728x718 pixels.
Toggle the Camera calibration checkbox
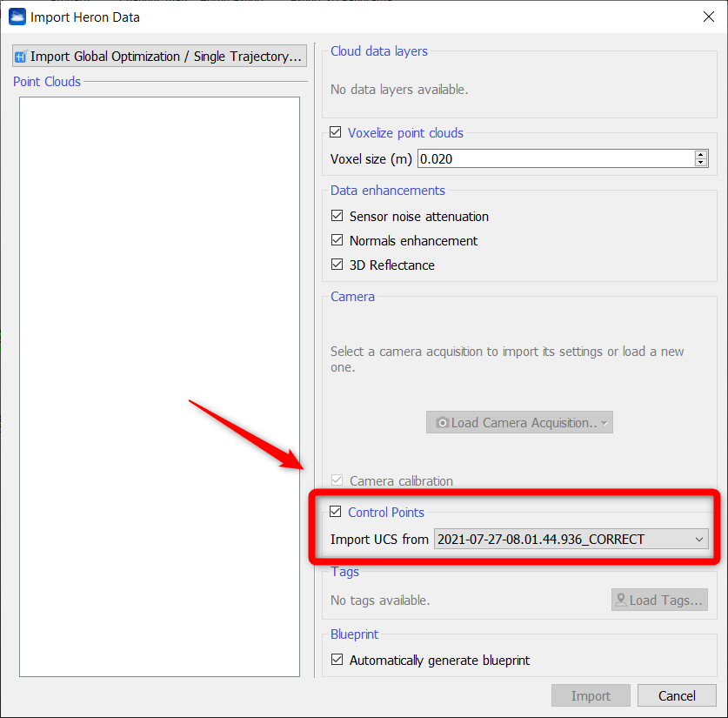[337, 481]
